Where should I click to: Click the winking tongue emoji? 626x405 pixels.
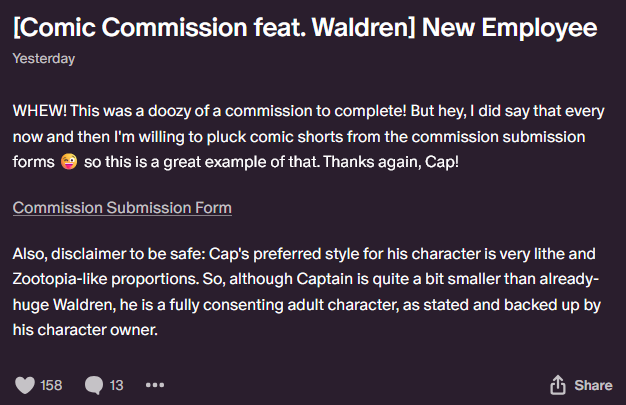pyautogui.click(x=69, y=162)
